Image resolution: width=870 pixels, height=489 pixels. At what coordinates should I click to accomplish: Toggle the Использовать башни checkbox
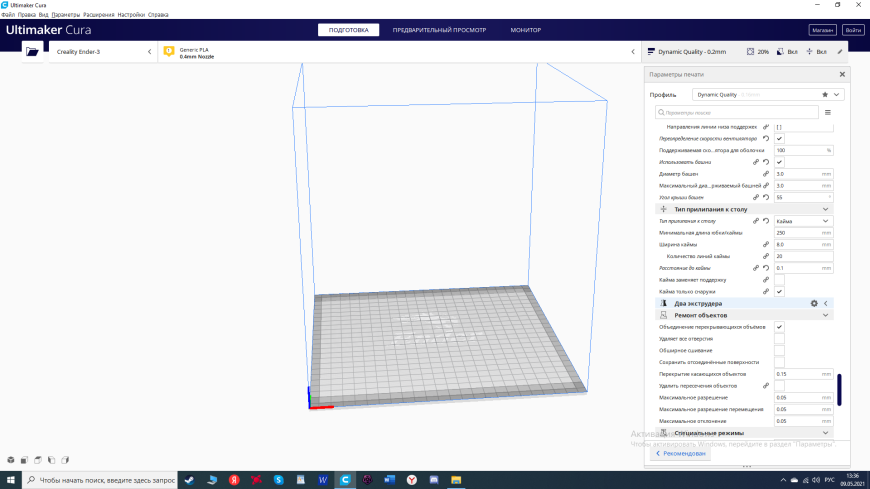[780, 162]
